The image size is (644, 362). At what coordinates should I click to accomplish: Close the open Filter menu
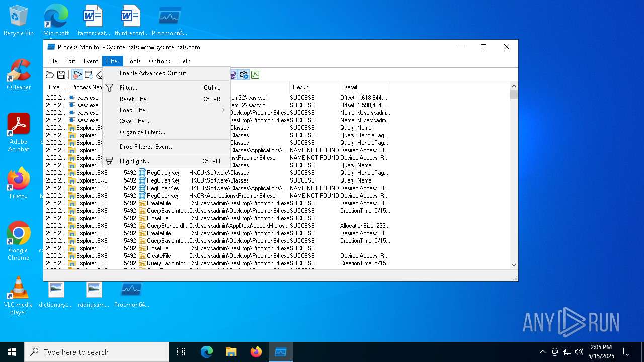coord(113,61)
